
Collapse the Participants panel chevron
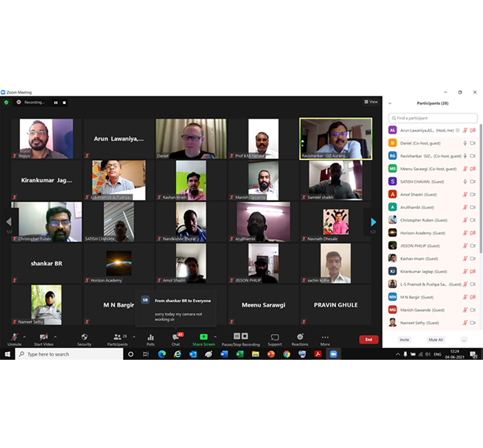click(391, 103)
